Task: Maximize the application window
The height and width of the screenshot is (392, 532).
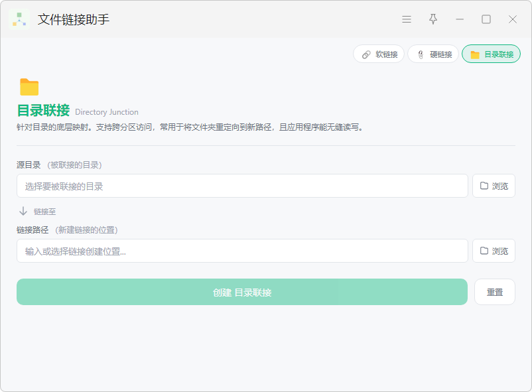Action: (486, 19)
